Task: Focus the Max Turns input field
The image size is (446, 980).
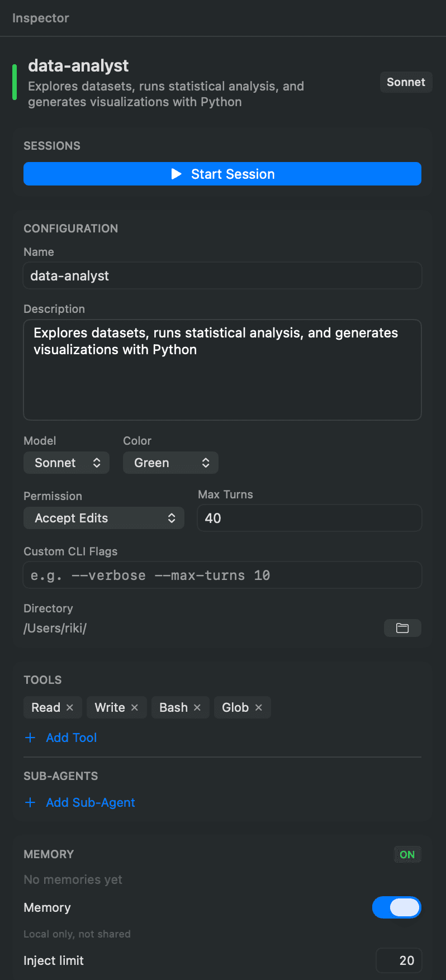Action: coord(309,518)
